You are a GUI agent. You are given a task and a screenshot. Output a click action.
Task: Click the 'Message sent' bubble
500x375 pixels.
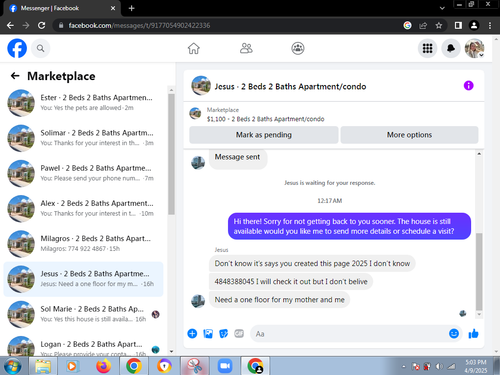[x=237, y=158]
